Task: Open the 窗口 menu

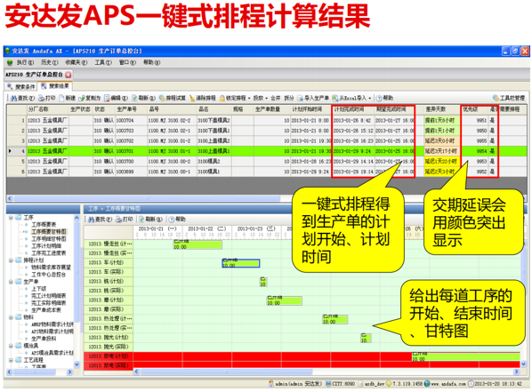Action: pyautogui.click(x=127, y=62)
